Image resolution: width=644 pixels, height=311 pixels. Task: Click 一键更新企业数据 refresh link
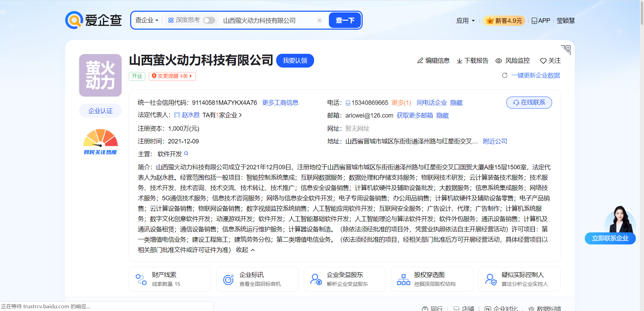click(x=531, y=75)
